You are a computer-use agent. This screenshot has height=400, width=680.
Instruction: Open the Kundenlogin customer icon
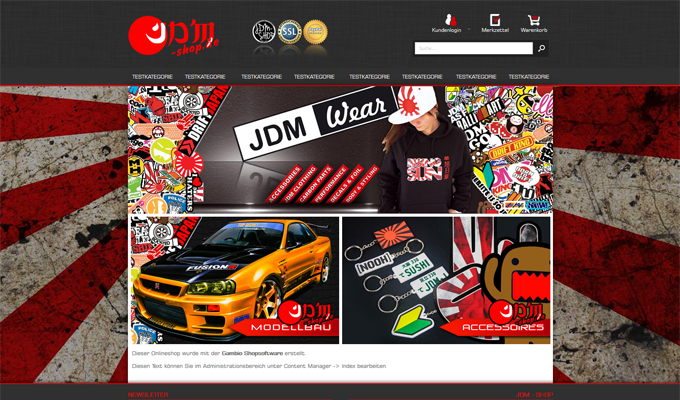[451, 20]
